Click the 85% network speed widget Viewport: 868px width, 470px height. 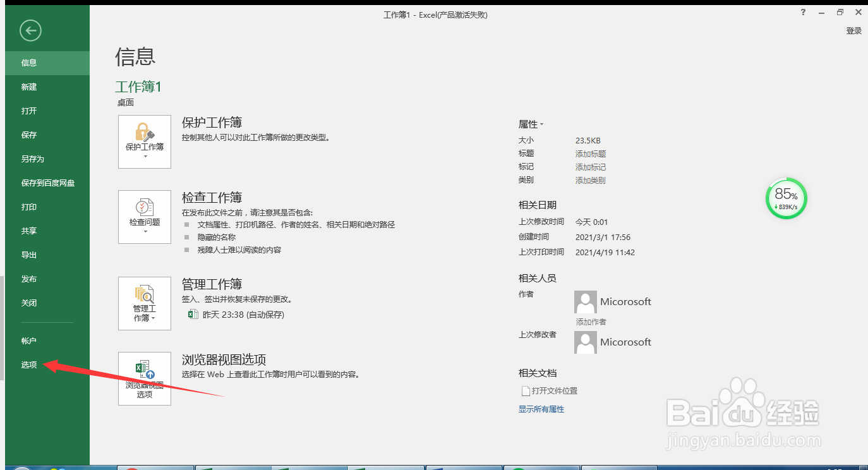tap(787, 199)
